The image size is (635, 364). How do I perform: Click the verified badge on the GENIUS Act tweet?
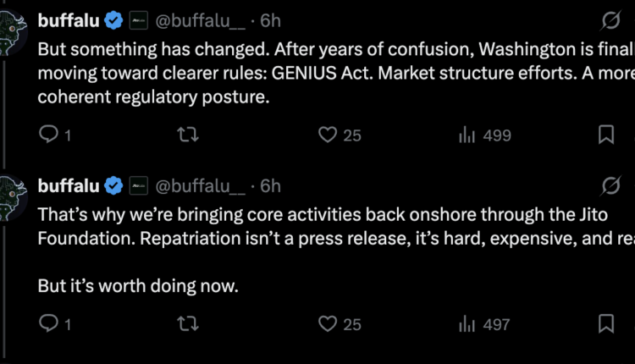coord(114,18)
